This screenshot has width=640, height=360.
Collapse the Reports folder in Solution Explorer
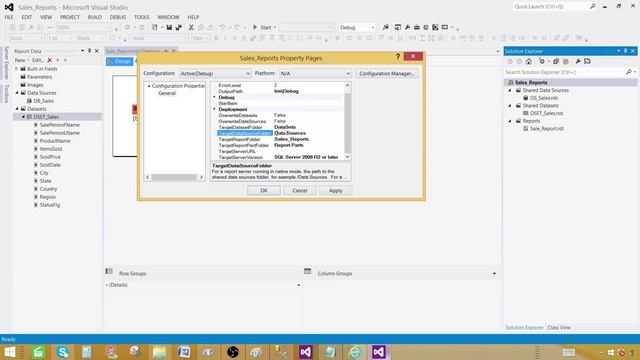pyautogui.click(x=510, y=121)
